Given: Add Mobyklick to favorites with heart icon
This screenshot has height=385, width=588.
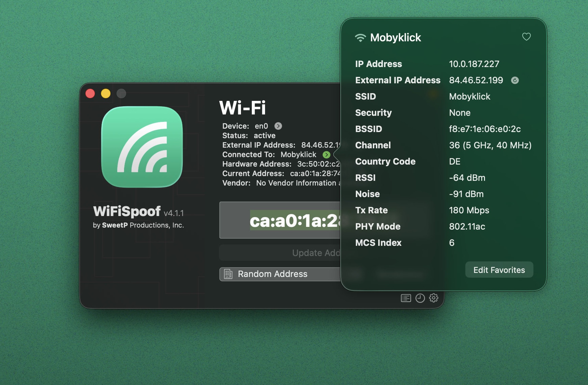Looking at the screenshot, I should pos(526,37).
